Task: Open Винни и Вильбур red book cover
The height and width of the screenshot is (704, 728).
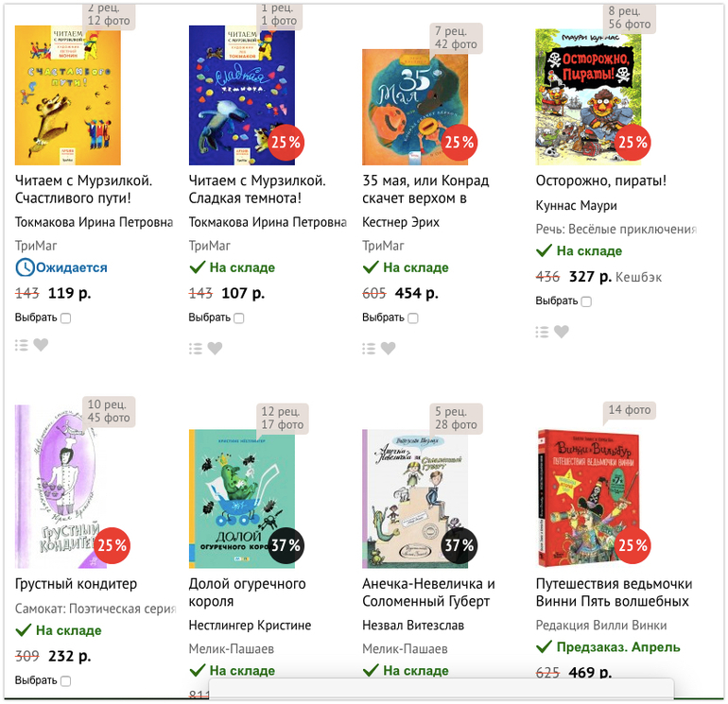Action: coord(588,498)
